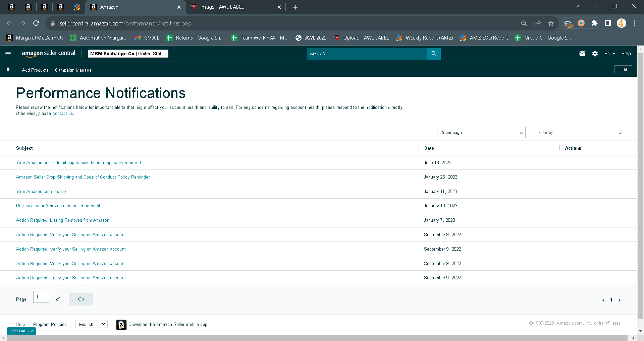Dismiss the FEEDBACK tab with its X
This screenshot has width=644, height=341.
coord(32,331)
